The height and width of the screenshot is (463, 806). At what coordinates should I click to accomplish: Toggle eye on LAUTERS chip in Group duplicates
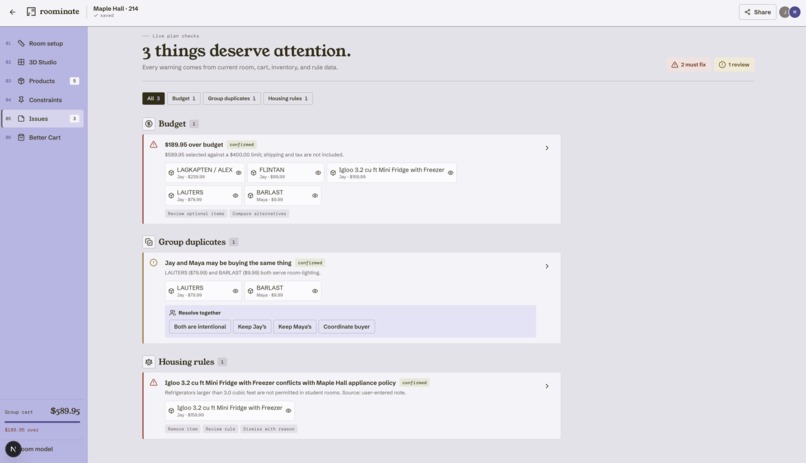pos(235,291)
